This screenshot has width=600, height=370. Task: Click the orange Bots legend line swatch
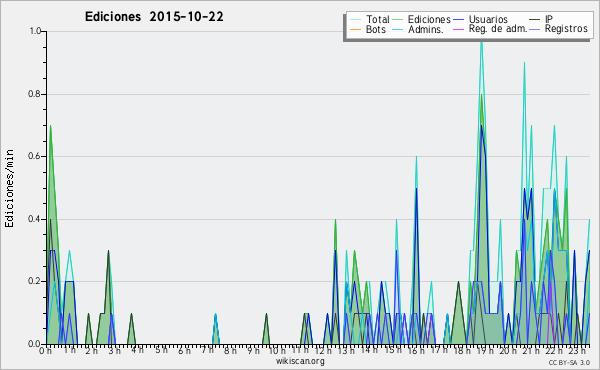coord(355,29)
